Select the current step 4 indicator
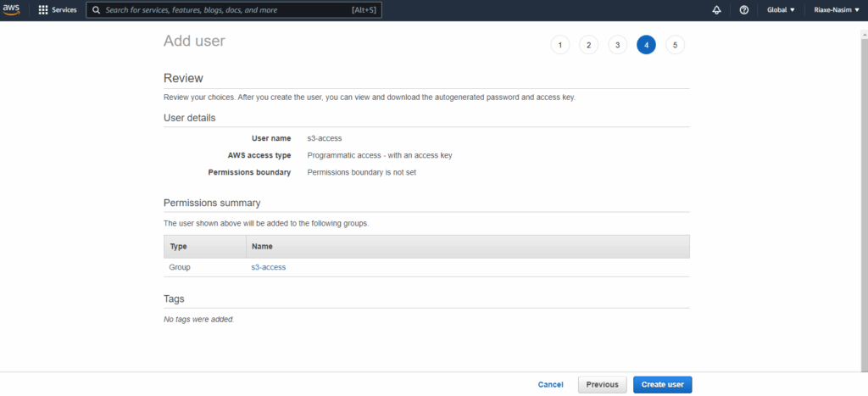 pyautogui.click(x=646, y=45)
